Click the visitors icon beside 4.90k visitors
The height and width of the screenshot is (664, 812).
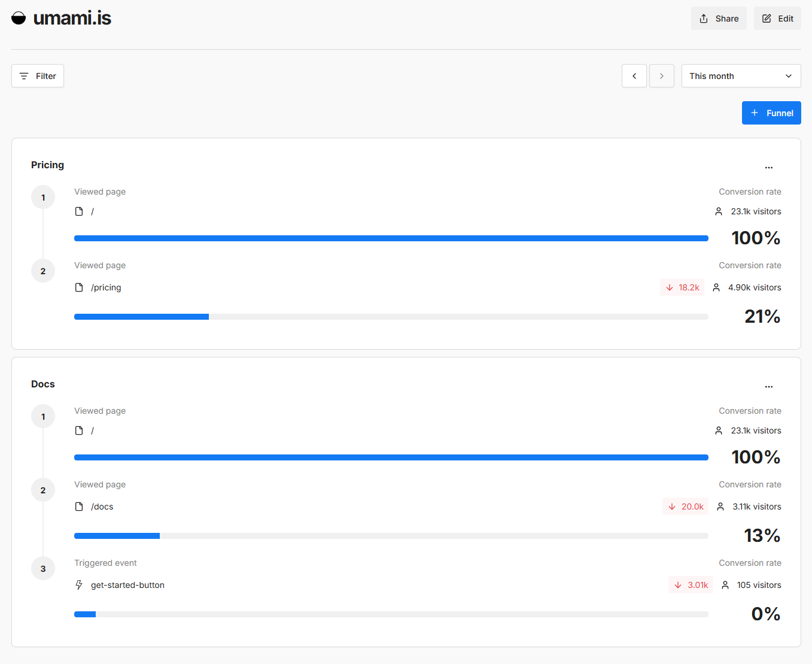[x=716, y=287]
